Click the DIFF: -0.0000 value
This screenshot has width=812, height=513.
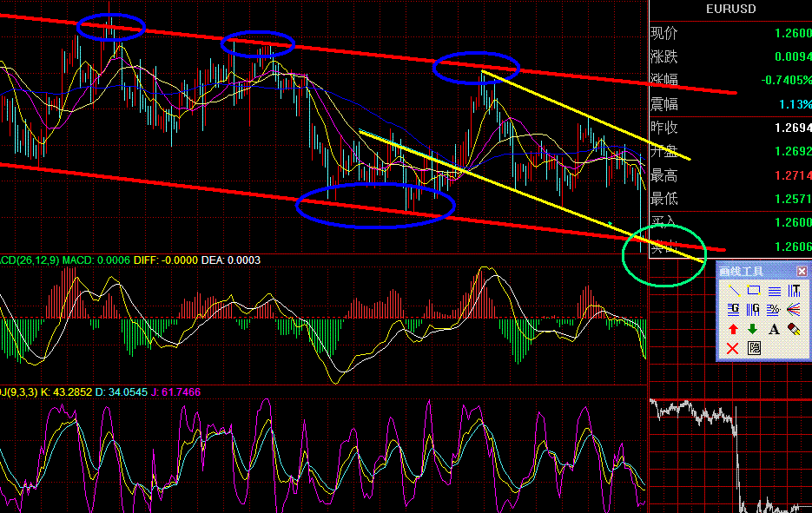coord(166,260)
